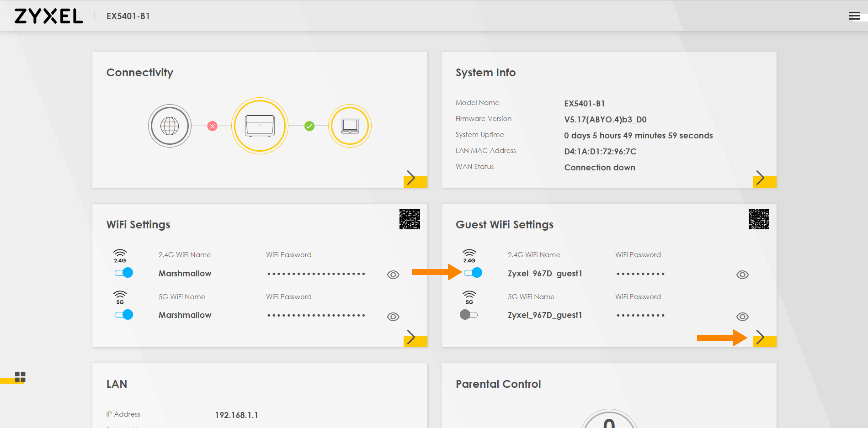
Task: Click the green LAN connected status icon
Action: tap(309, 126)
